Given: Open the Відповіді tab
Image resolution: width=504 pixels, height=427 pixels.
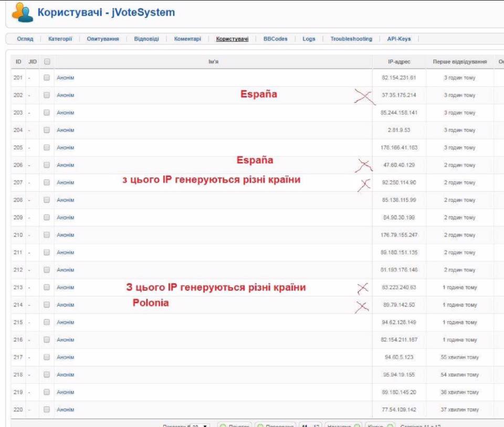Looking at the screenshot, I should (146, 39).
